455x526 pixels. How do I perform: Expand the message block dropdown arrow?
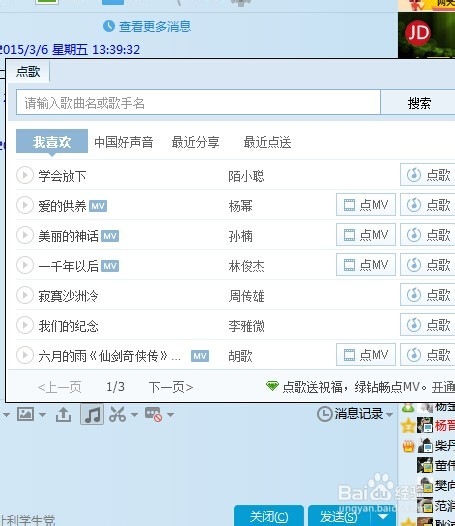pyautogui.click(x=170, y=415)
